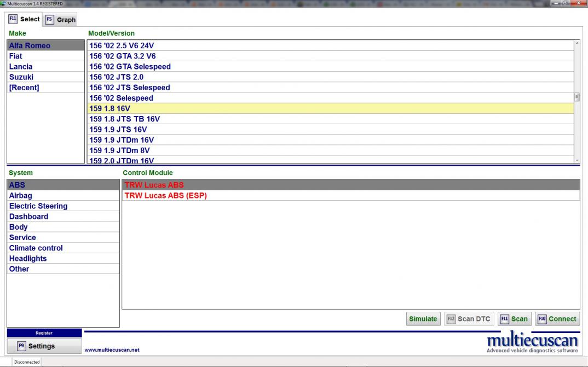Visit www.multiecuscan.net link

[112, 350]
